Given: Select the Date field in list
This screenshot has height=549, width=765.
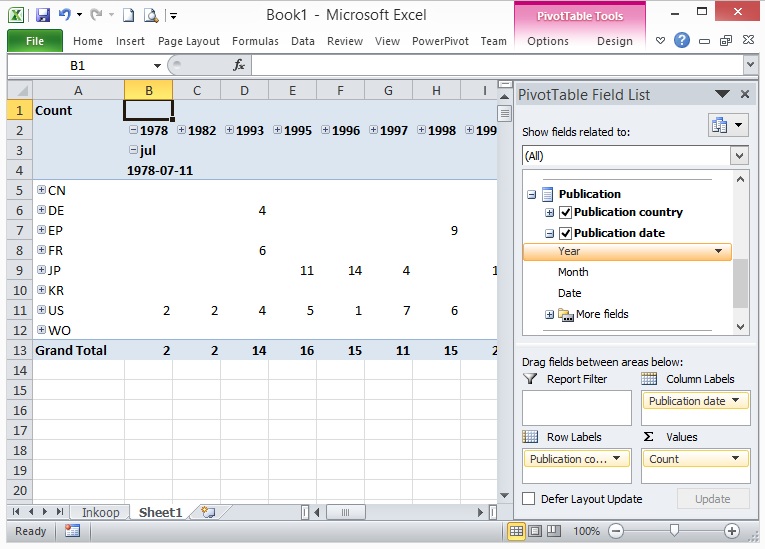Looking at the screenshot, I should [x=569, y=293].
